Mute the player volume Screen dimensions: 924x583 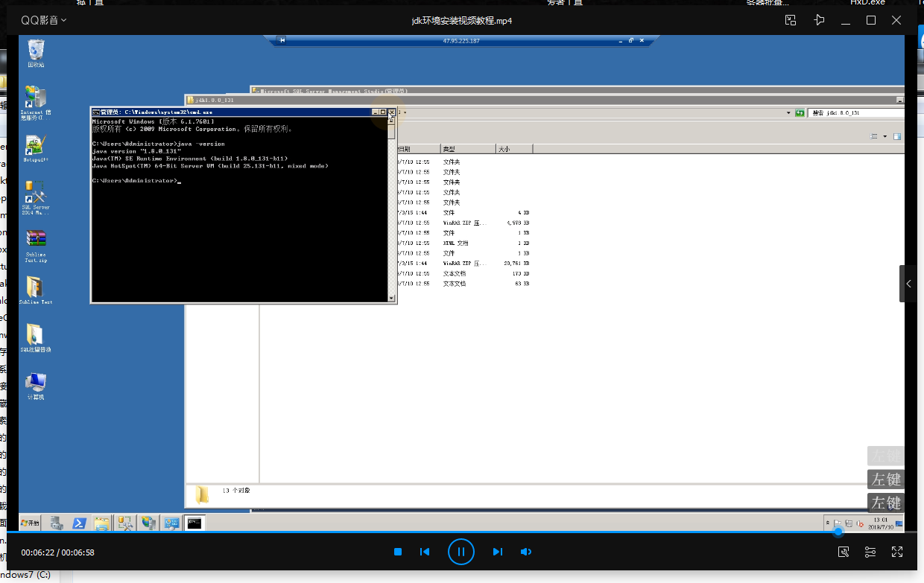click(526, 552)
